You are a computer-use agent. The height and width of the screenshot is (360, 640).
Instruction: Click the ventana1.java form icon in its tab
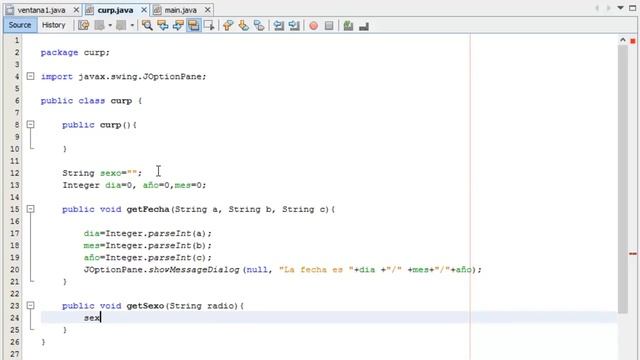tap(10, 10)
